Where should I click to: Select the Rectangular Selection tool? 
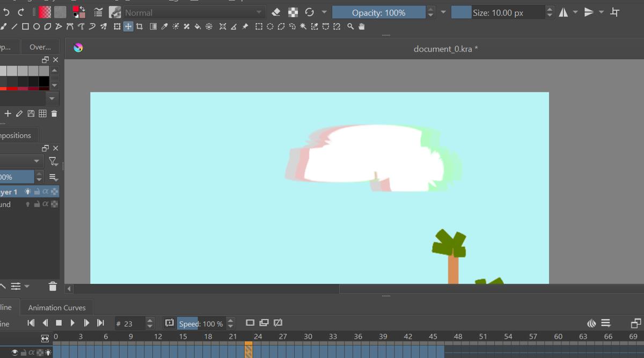(258, 25)
